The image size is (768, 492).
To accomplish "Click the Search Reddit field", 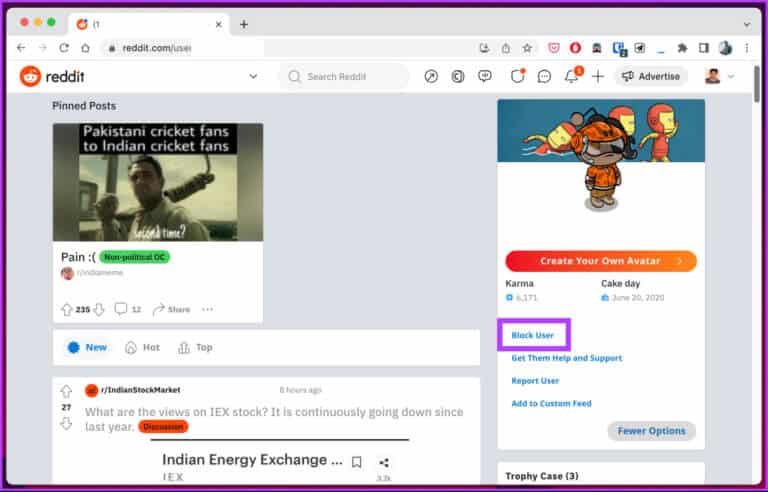I will point(344,76).
